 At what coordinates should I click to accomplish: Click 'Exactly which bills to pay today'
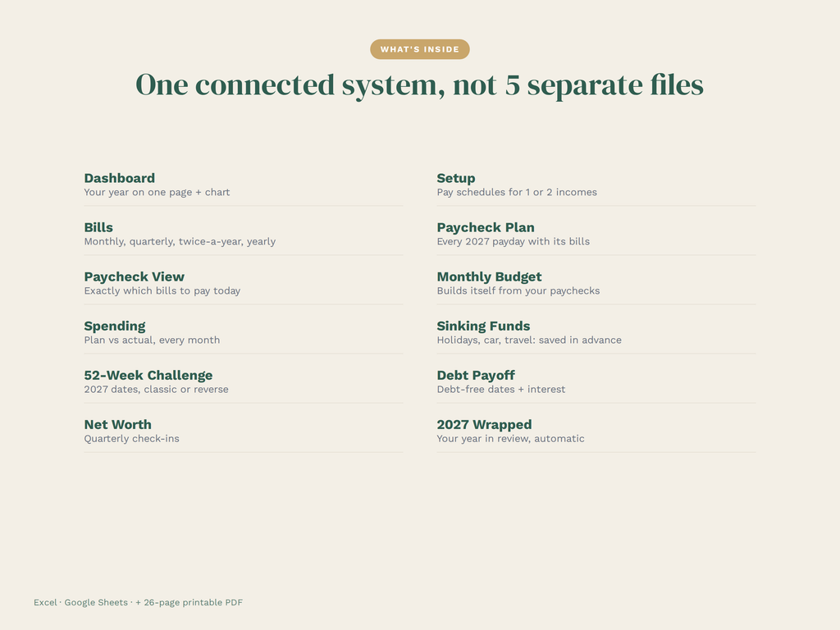[162, 291]
